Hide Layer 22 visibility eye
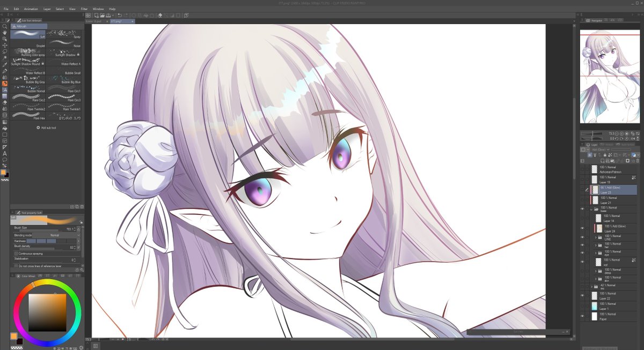This screenshot has width=644, height=350. tap(583, 295)
